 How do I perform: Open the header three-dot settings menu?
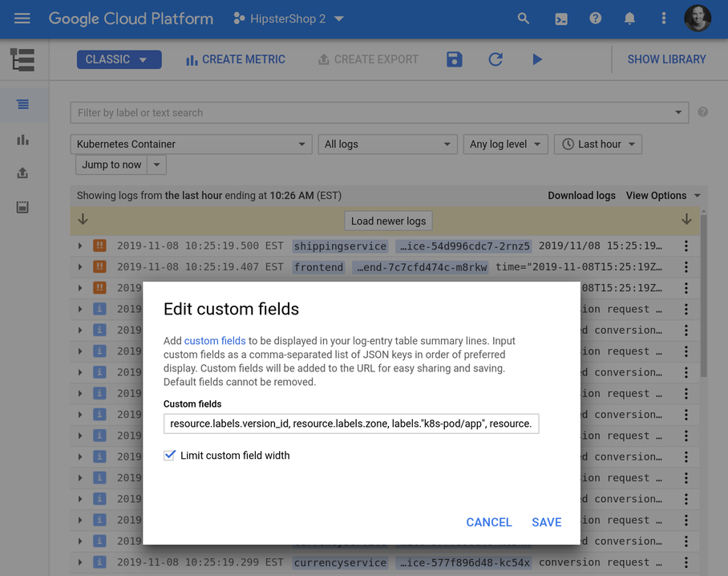(664, 18)
